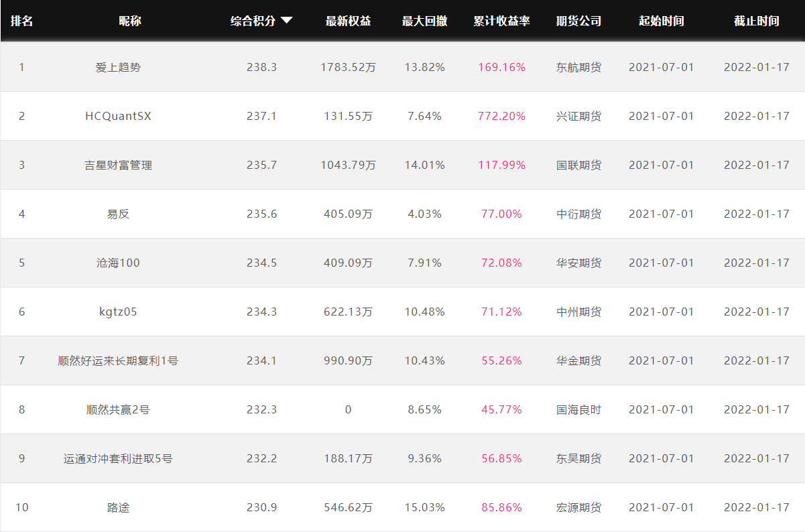Open the 运通对冲套利进取5号 nickname
805x532 pixels.
118,458
